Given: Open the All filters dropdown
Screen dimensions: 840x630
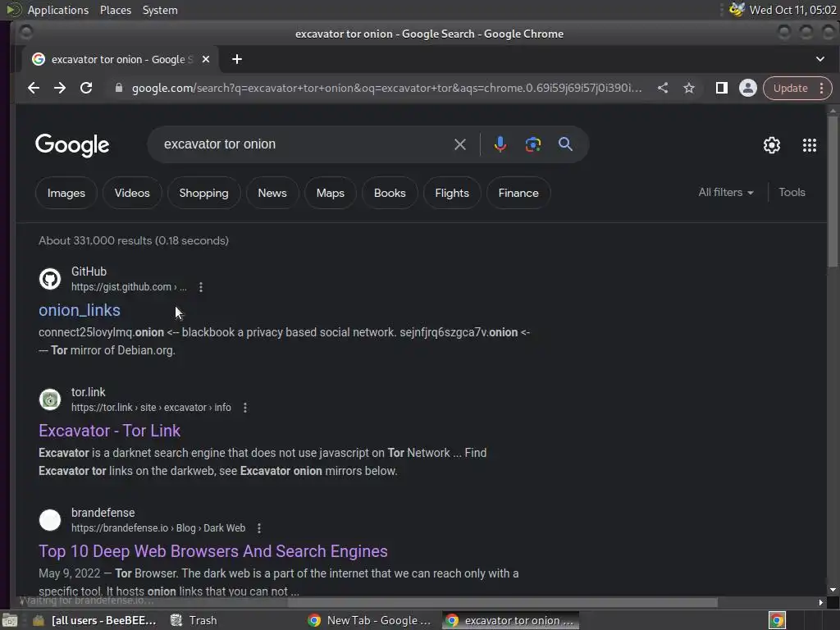Looking at the screenshot, I should point(726,192).
